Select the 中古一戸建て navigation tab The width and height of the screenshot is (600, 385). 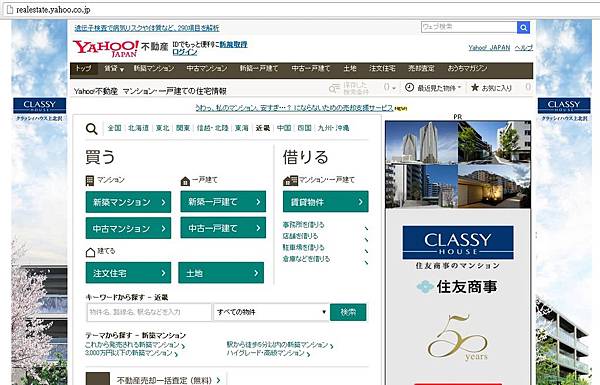[x=310, y=69]
